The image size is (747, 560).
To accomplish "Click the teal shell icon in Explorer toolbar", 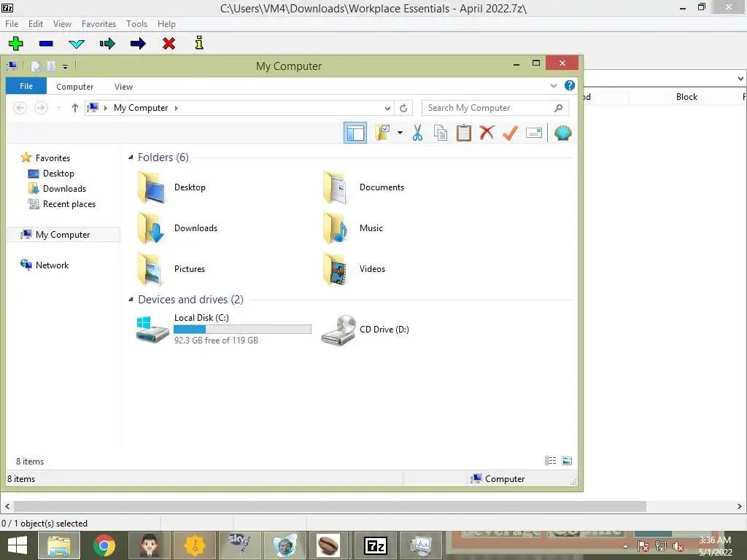I will [562, 133].
